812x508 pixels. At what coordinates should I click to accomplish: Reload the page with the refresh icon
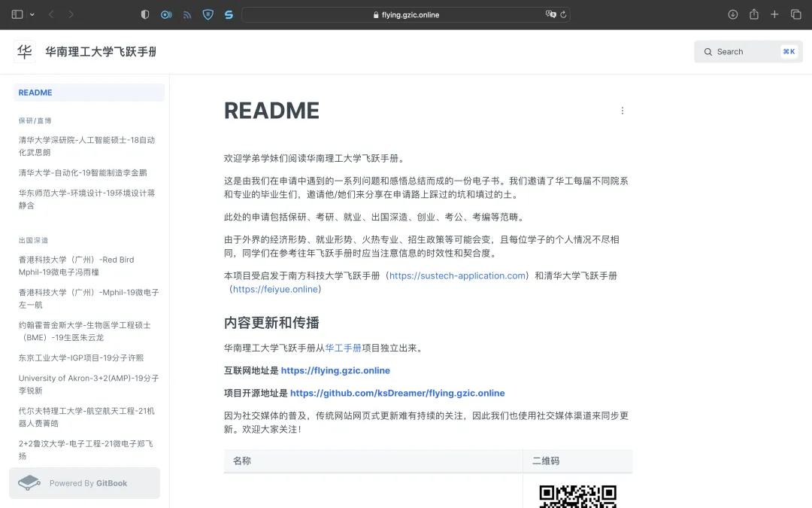coord(564,14)
